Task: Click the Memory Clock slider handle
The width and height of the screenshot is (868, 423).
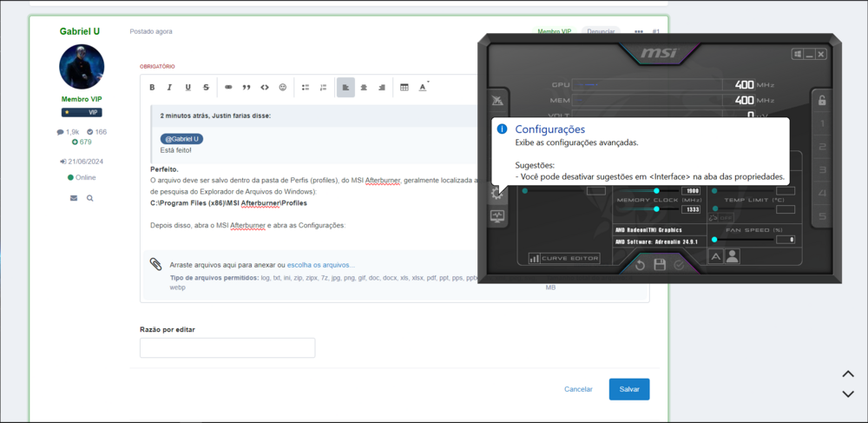Action: pyautogui.click(x=656, y=209)
